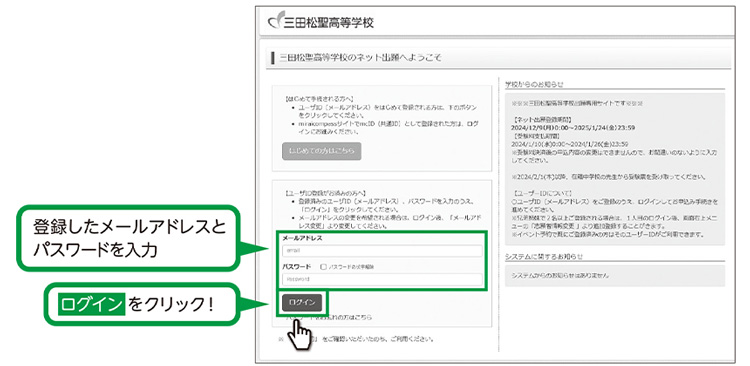Select the 学校からのお知らせ heading text

click(x=534, y=84)
